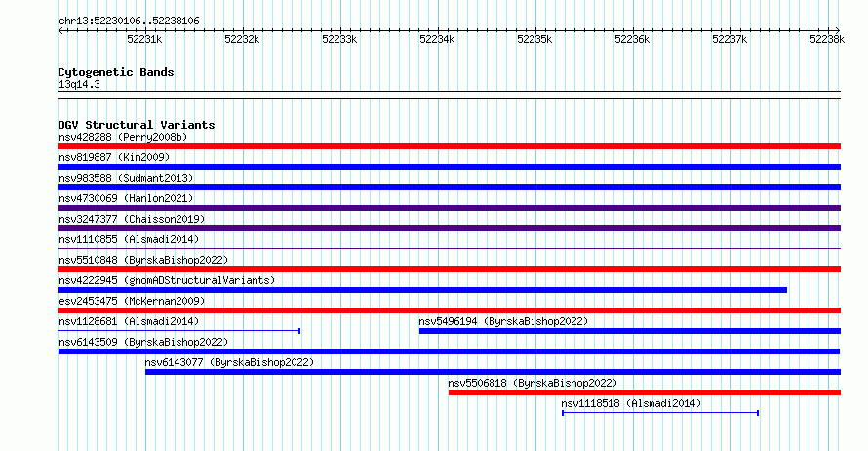Screen dimensions: 868x451
Task: Click the blue bar under nsv6143077
Action: point(493,372)
